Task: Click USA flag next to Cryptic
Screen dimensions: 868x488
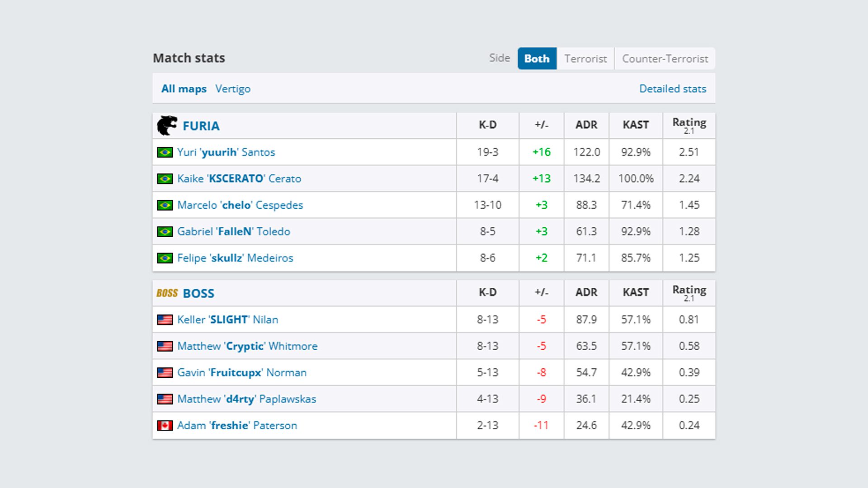Action: point(165,346)
